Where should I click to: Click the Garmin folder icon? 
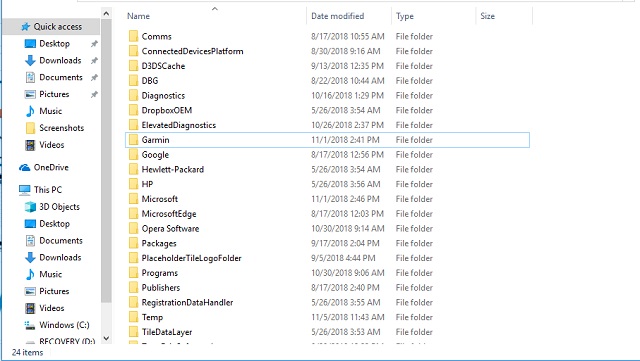click(133, 140)
